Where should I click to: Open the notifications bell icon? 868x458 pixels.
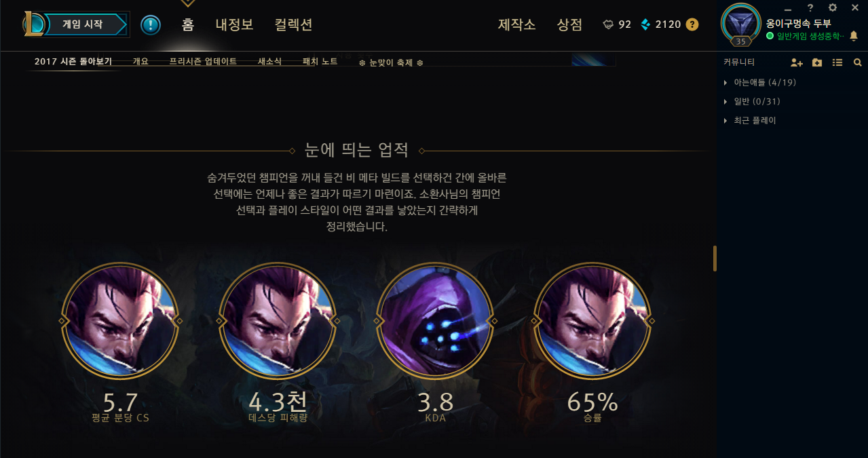[x=854, y=35]
